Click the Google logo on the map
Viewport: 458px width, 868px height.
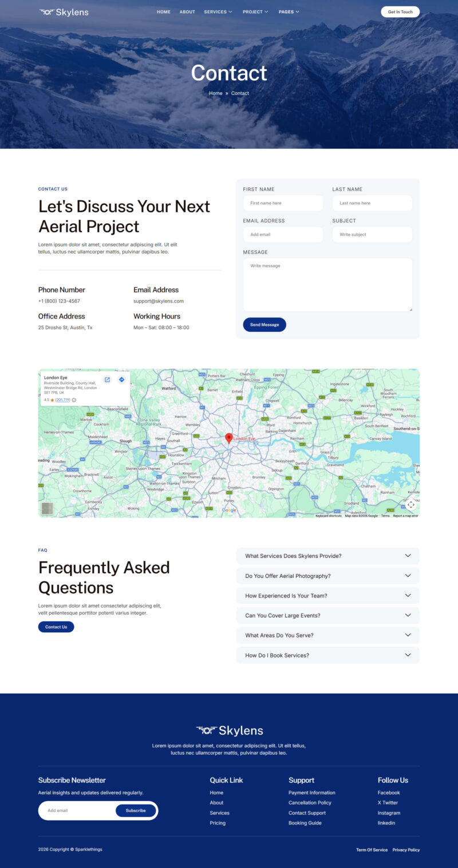(x=229, y=510)
